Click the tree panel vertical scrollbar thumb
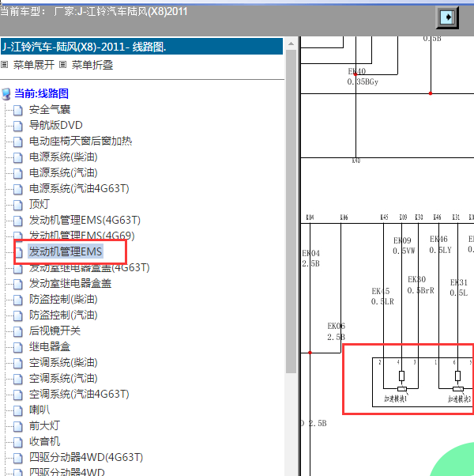The height and width of the screenshot is (476, 474). pyautogui.click(x=292, y=211)
